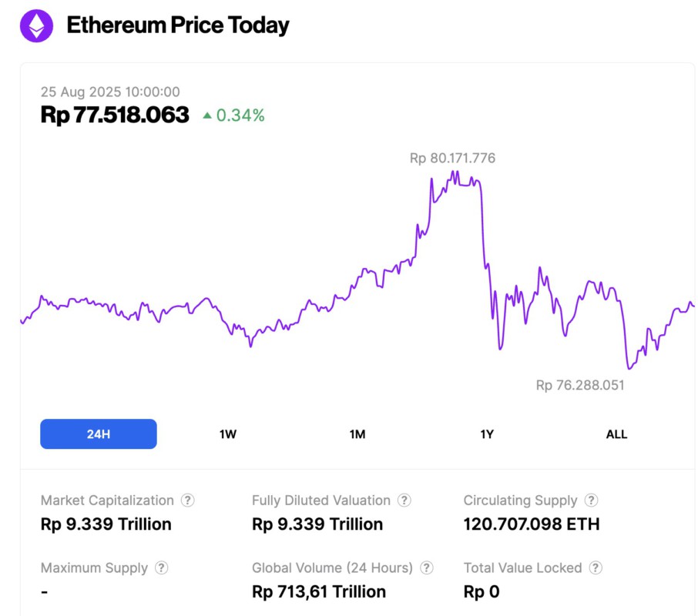Open the Circulating Supply help icon

[590, 500]
